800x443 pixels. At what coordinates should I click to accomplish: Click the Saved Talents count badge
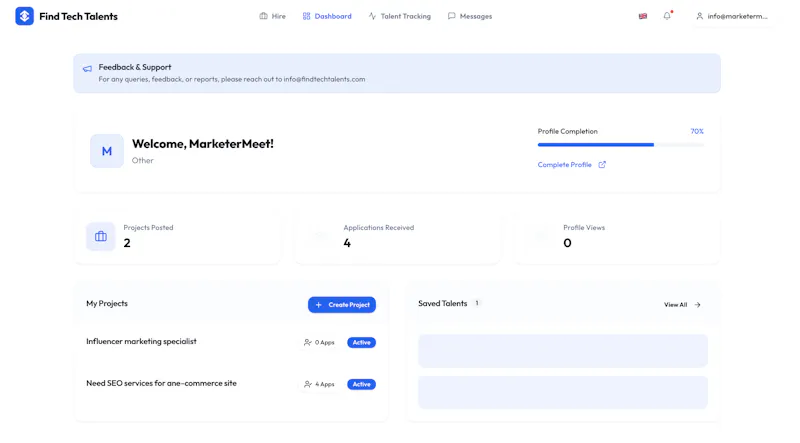477,303
